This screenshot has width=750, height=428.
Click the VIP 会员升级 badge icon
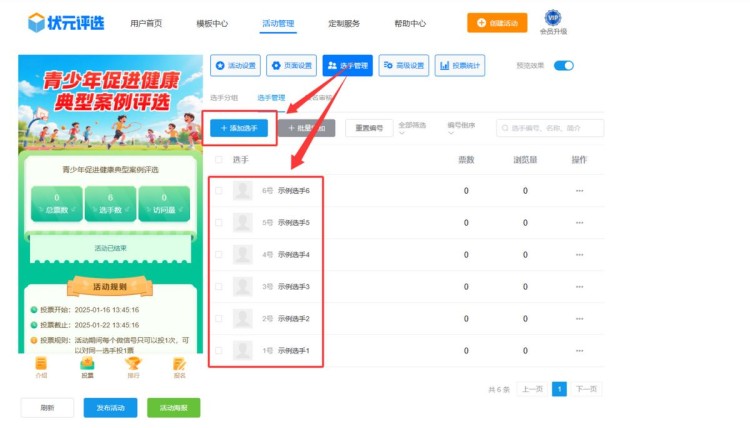[x=553, y=19]
